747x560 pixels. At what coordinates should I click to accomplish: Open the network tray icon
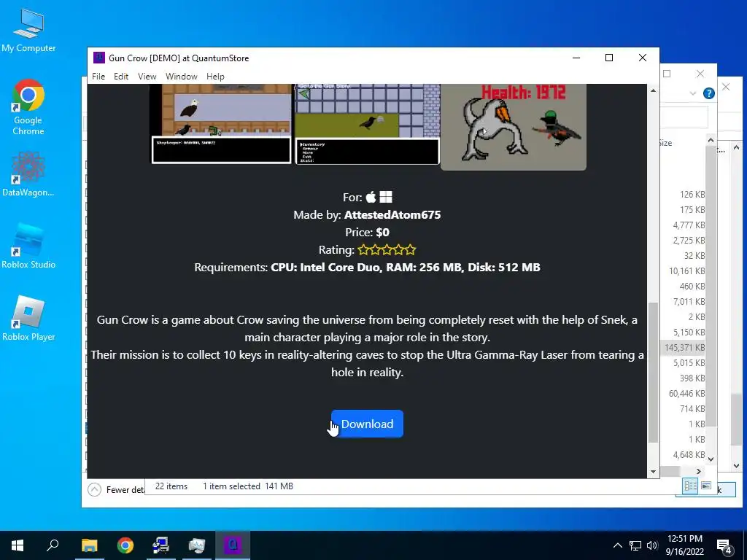[635, 545]
